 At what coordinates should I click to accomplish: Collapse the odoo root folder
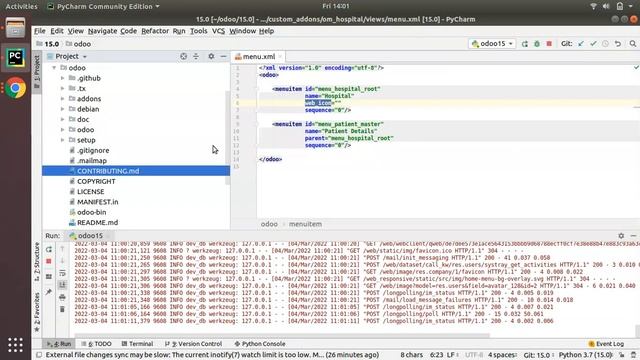pyautogui.click(x=54, y=68)
